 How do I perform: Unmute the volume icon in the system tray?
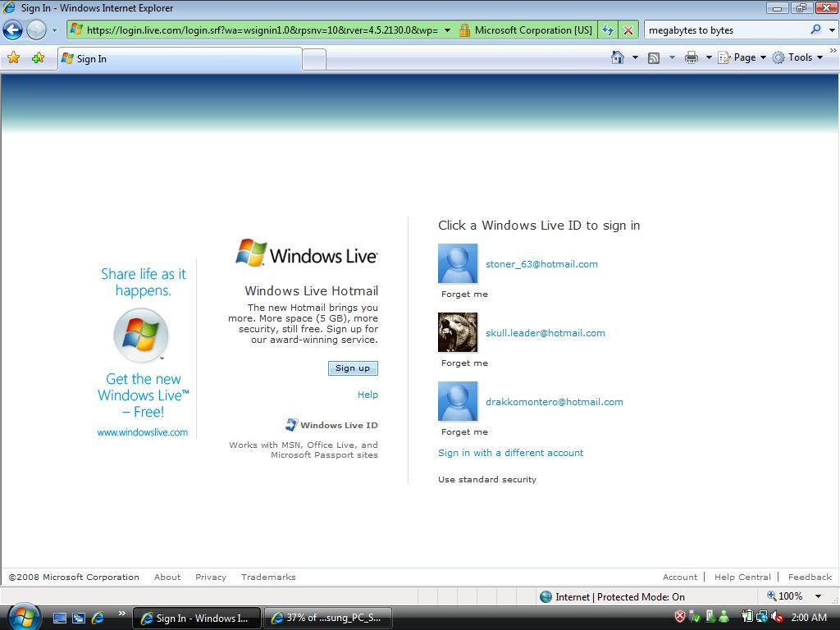(x=775, y=616)
